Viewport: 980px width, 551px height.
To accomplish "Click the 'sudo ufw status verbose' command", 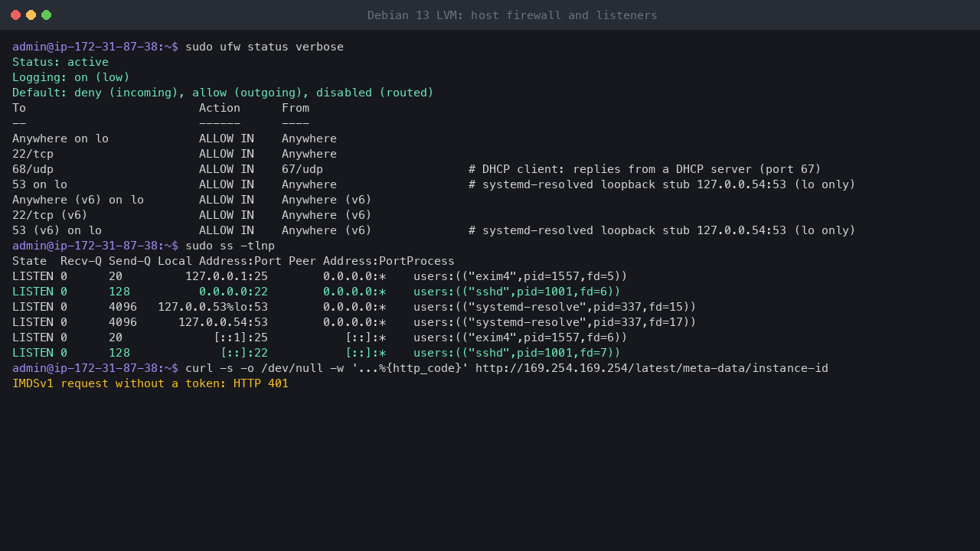I will [x=264, y=47].
